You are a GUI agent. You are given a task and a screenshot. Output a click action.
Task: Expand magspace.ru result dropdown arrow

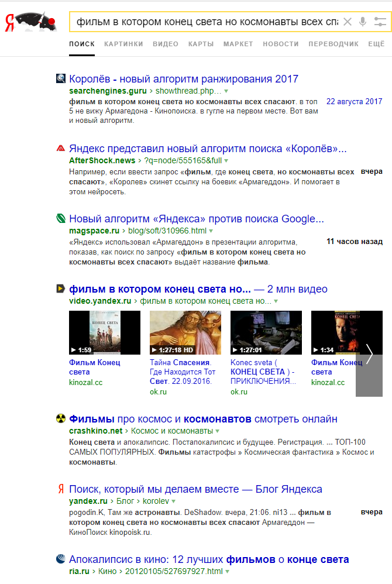[211, 231]
